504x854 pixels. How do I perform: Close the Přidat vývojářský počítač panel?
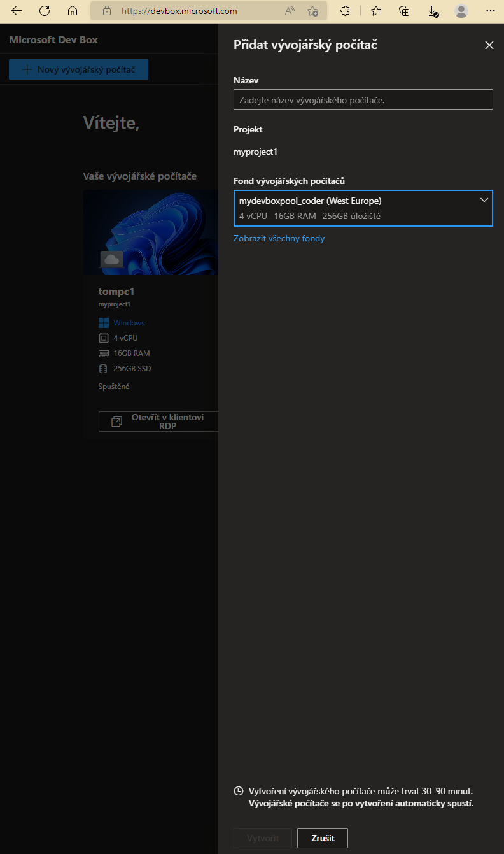tap(489, 45)
